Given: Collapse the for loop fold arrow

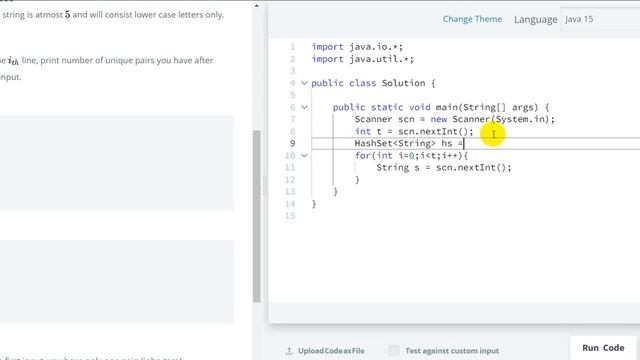Looking at the screenshot, I should point(304,156).
